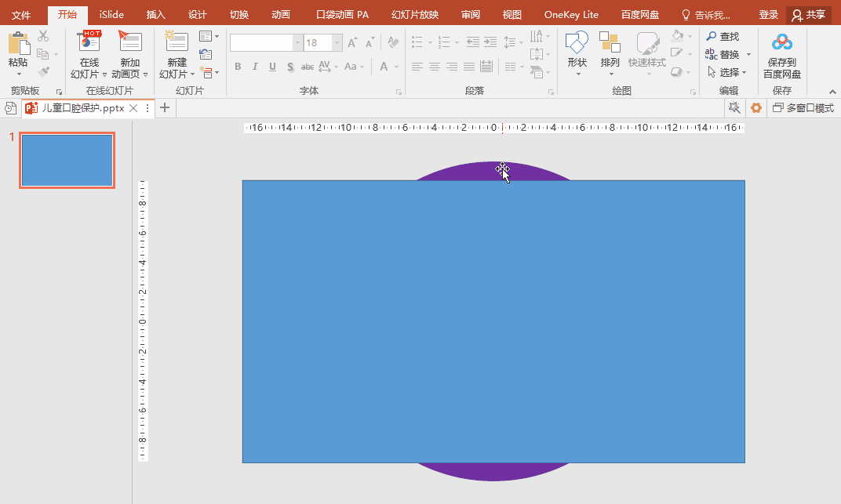
Task: Toggle Bold text formatting
Action: tap(238, 67)
